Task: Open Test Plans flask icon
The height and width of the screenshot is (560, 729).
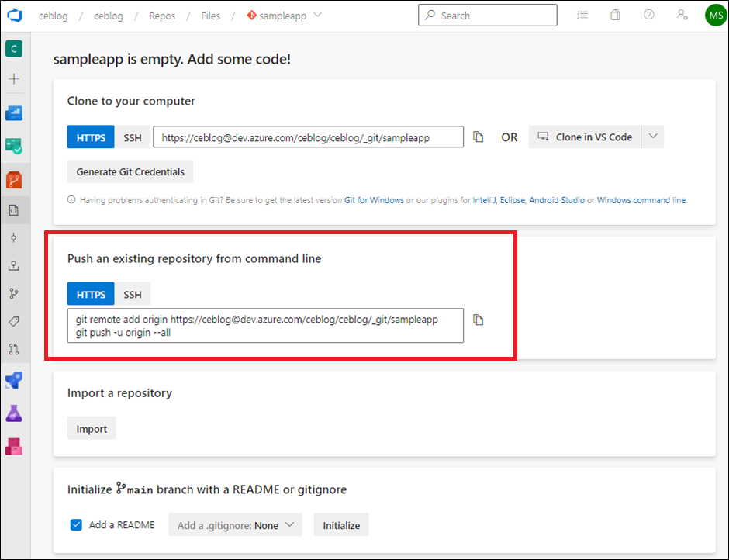Action: [14, 413]
